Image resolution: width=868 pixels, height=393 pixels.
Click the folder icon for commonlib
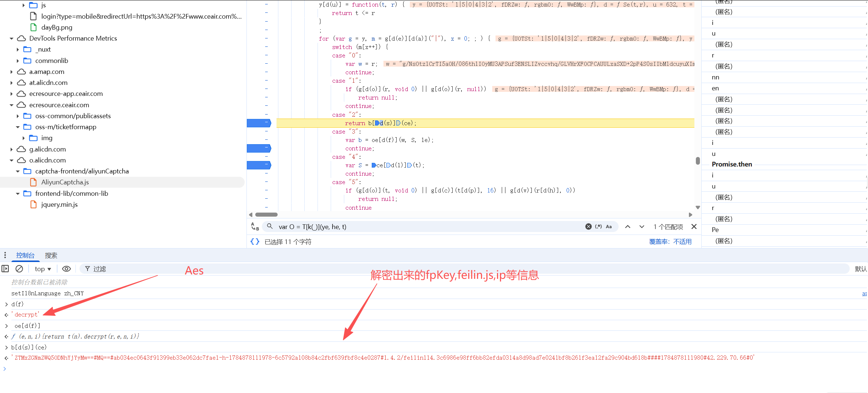pyautogui.click(x=27, y=61)
